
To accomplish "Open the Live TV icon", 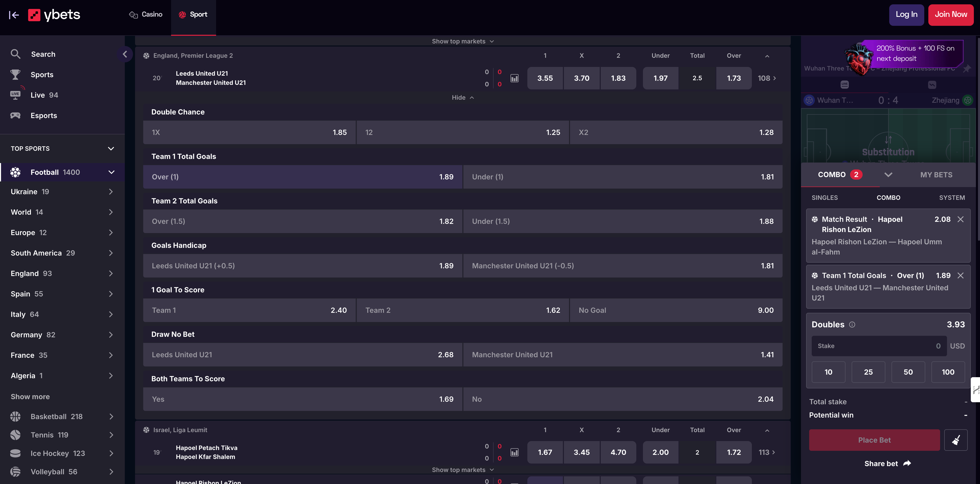I will click(15, 95).
